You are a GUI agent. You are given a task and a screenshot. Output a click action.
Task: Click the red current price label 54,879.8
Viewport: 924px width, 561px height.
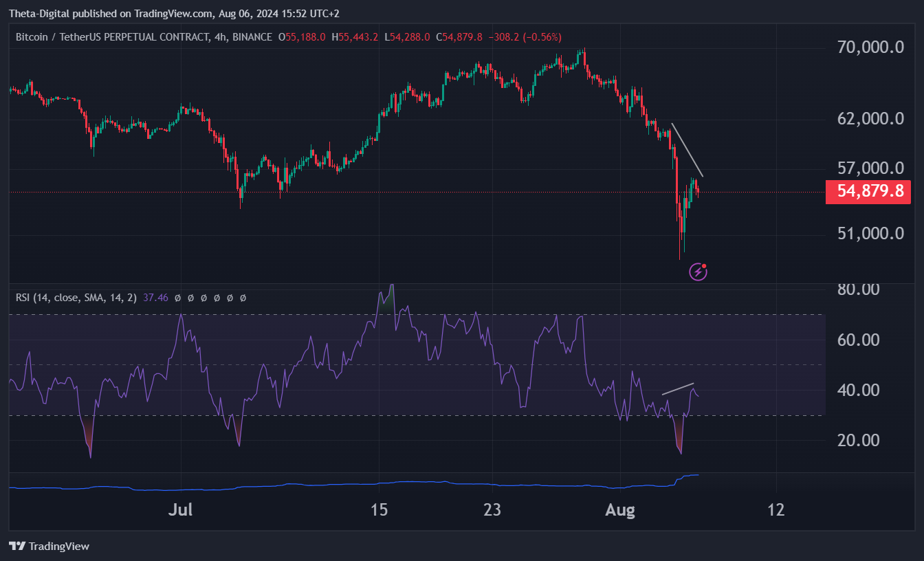868,191
